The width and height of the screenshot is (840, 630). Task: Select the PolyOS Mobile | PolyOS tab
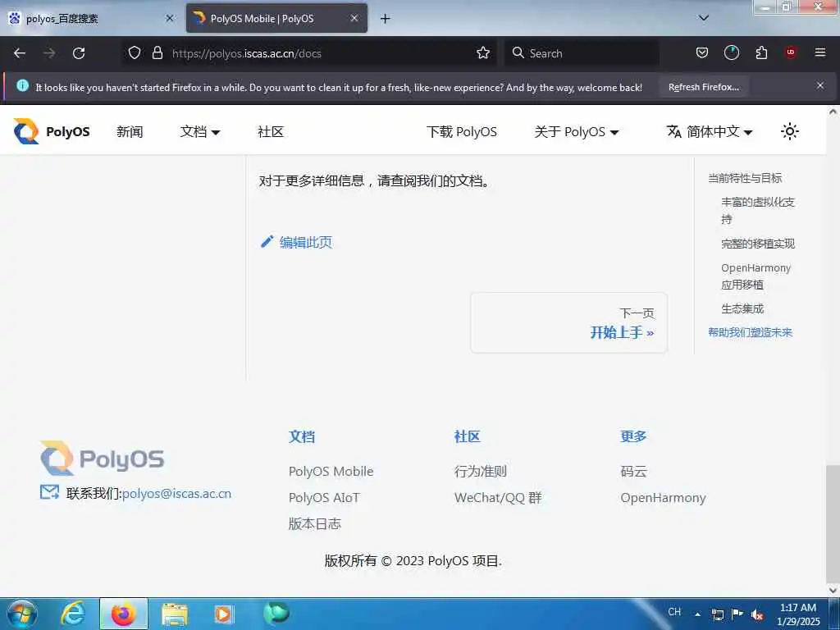(276, 19)
